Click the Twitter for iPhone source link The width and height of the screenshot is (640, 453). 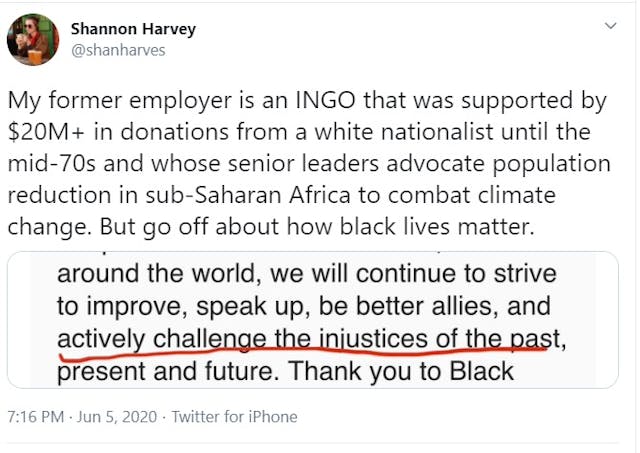pos(234,416)
